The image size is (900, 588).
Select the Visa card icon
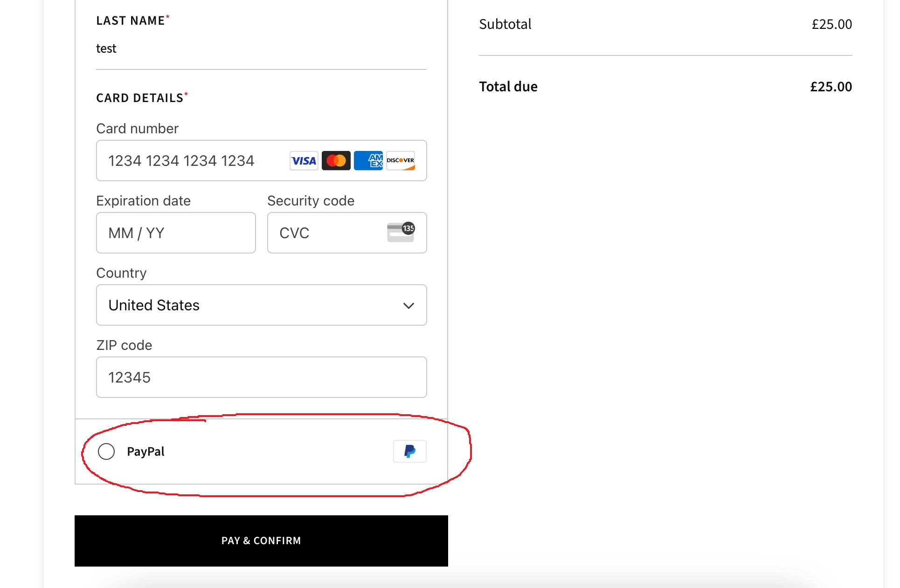click(304, 160)
